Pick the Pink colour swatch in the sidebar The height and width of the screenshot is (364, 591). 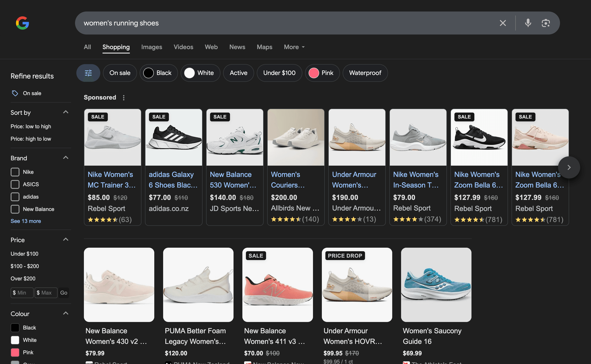(15, 353)
